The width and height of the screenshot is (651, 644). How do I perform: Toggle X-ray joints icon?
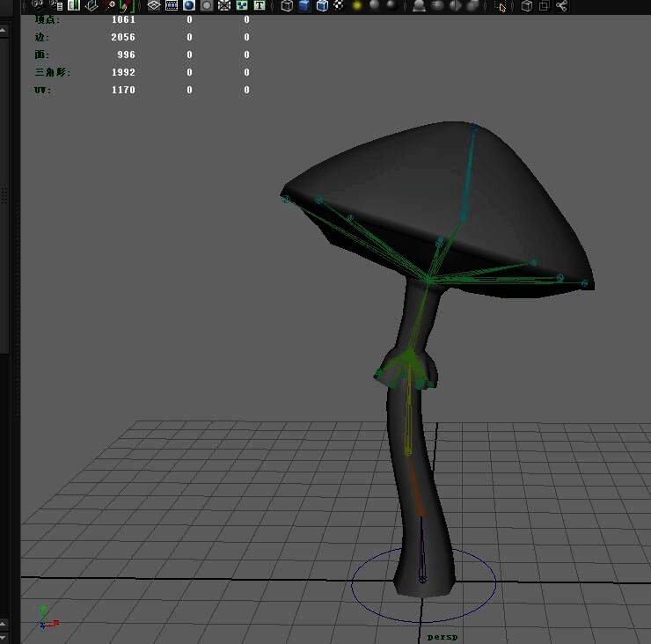point(561,5)
